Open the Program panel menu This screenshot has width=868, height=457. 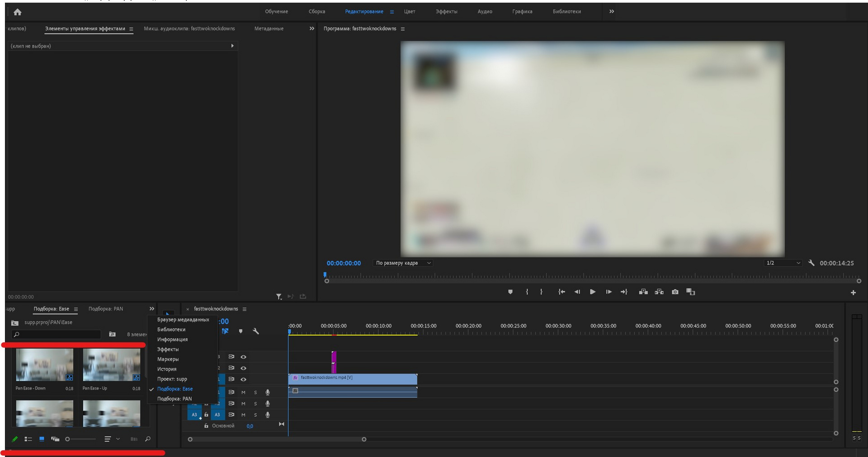coord(403,29)
